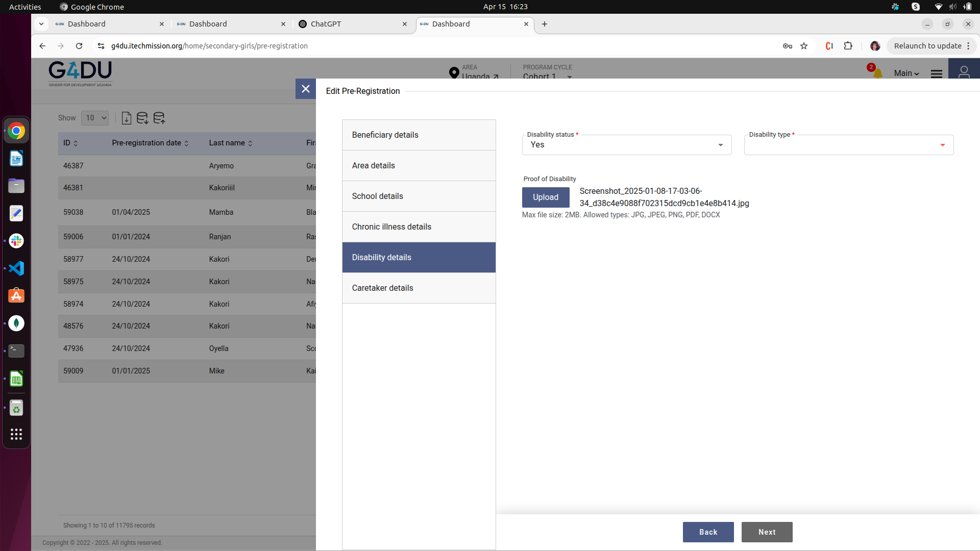
Task: Click the database import icon
Action: (x=159, y=118)
